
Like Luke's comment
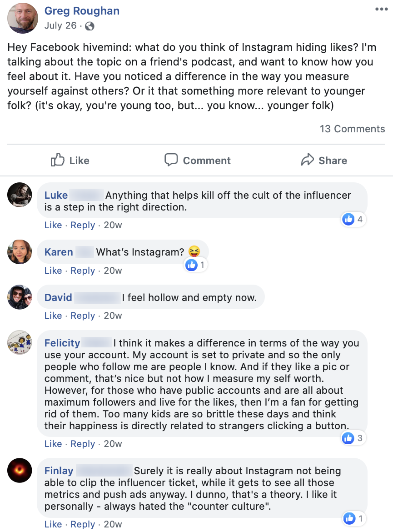[53, 225]
